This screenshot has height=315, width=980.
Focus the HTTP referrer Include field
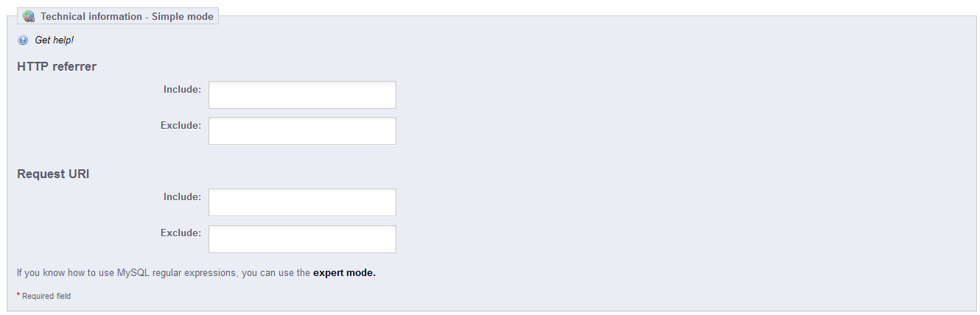(x=302, y=95)
